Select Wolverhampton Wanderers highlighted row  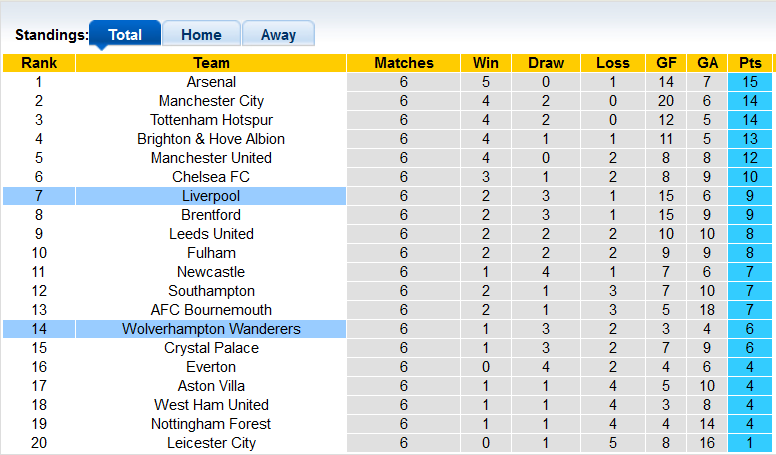[211, 329]
